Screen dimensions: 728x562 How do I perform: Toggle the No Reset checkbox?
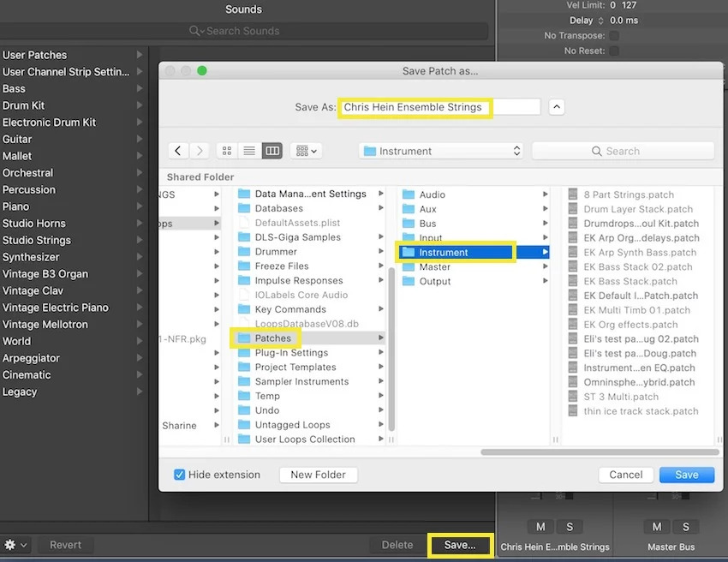(x=614, y=51)
